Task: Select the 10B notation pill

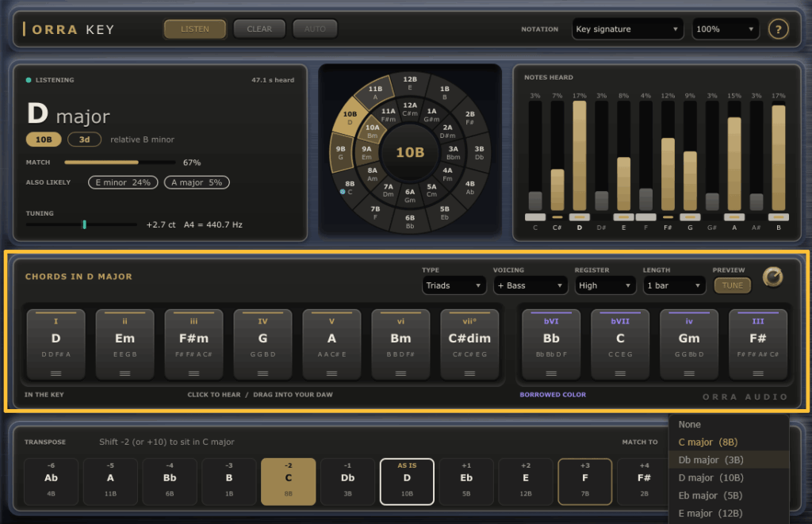Action: pos(44,140)
